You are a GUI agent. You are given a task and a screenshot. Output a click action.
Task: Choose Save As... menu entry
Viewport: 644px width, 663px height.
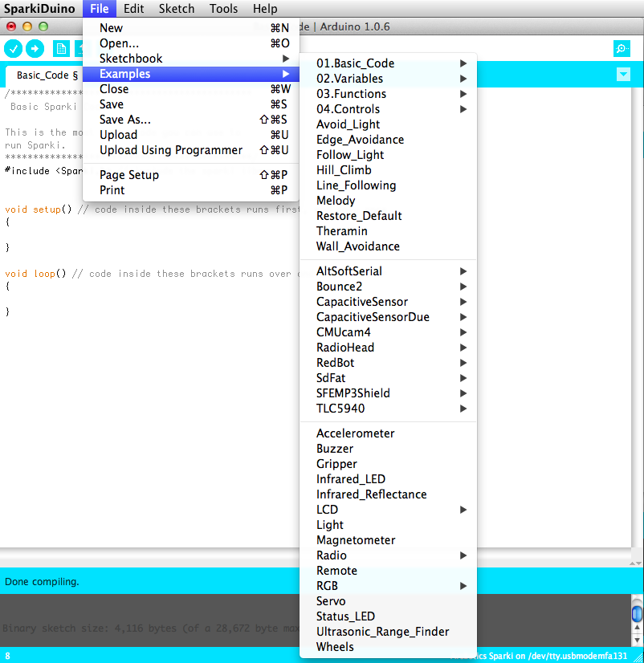191,120
